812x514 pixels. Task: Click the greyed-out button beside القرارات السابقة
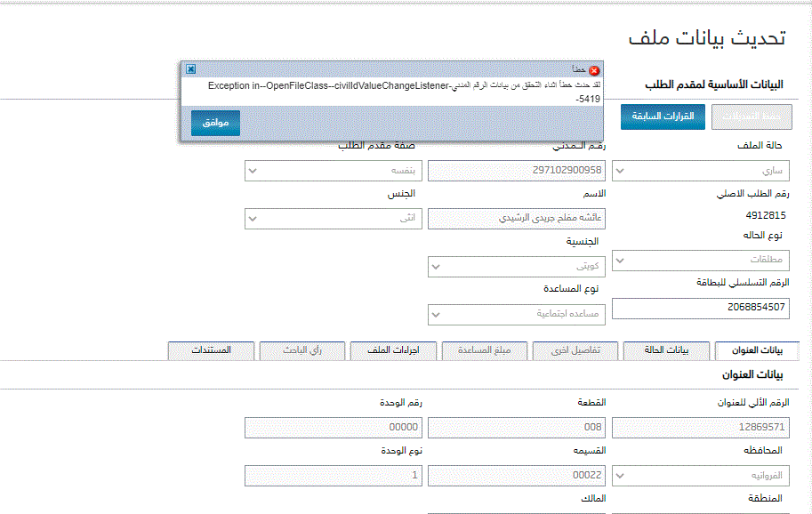click(752, 116)
